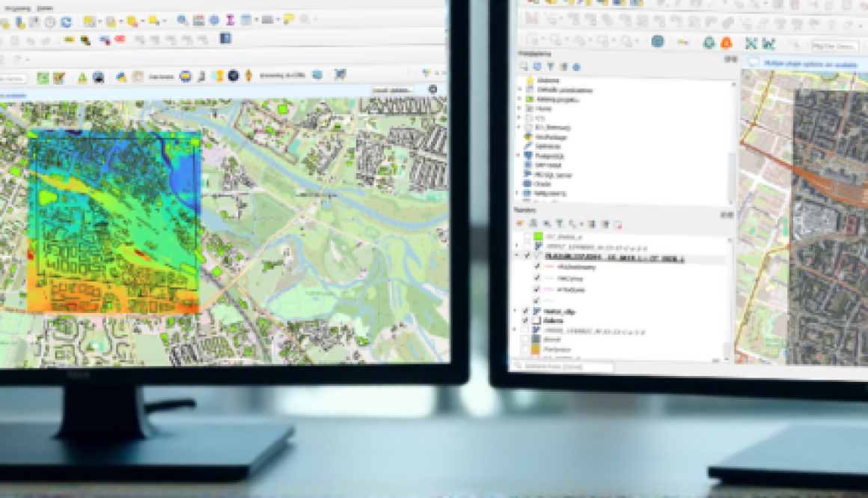Open the Layer Styling panel icon
The height and width of the screenshot is (498, 868).
tap(521, 223)
